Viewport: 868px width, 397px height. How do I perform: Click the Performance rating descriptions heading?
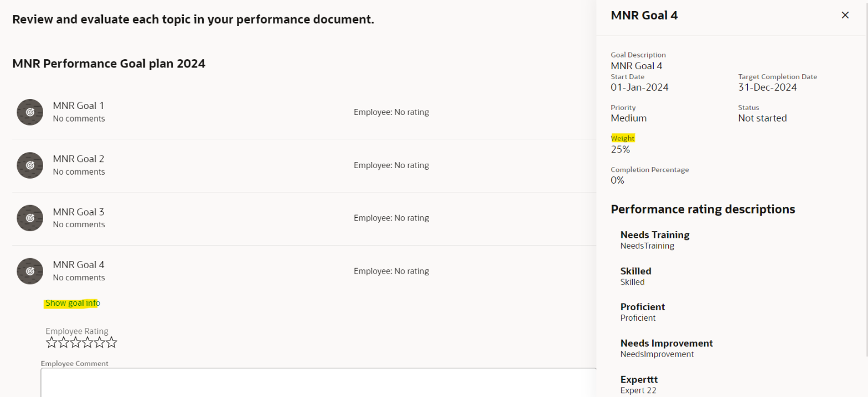(x=703, y=209)
